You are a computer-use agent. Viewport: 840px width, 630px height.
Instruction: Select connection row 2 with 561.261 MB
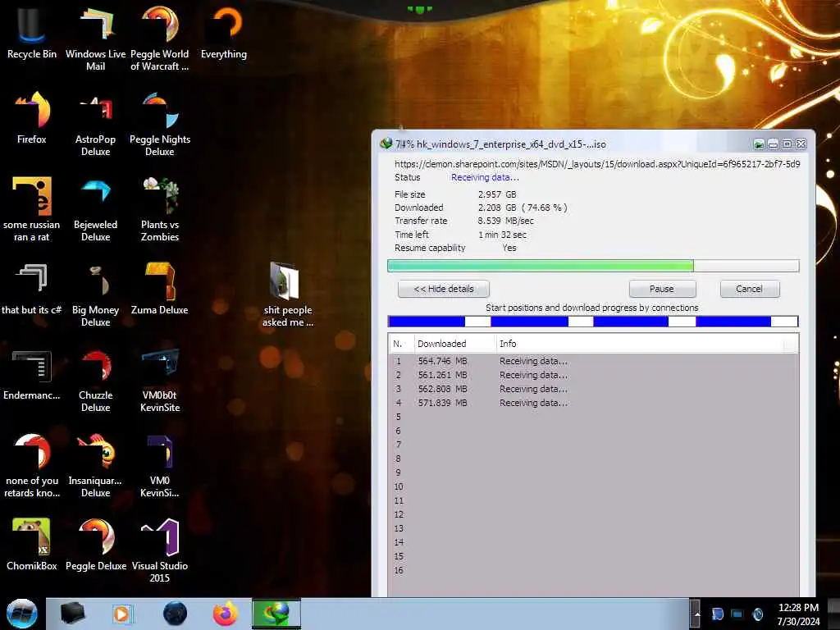click(x=593, y=375)
